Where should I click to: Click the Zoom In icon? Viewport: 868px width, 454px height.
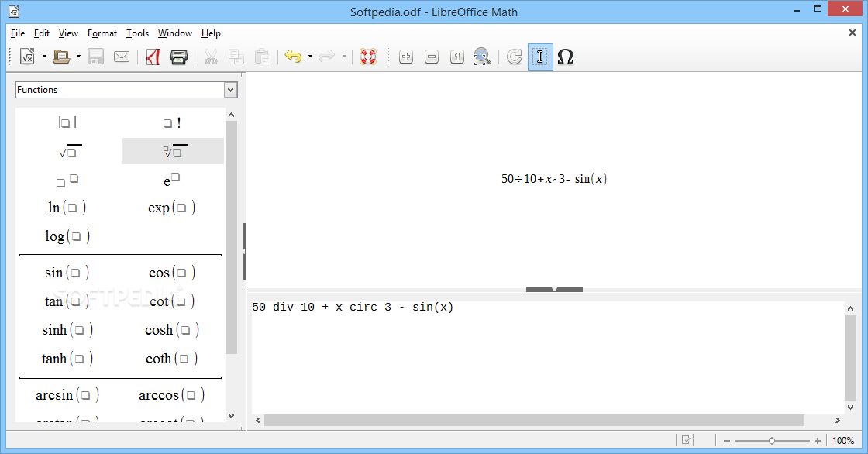coord(406,57)
